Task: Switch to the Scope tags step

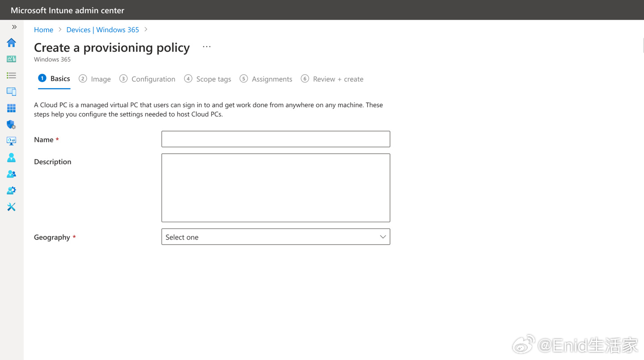Action: [x=208, y=79]
